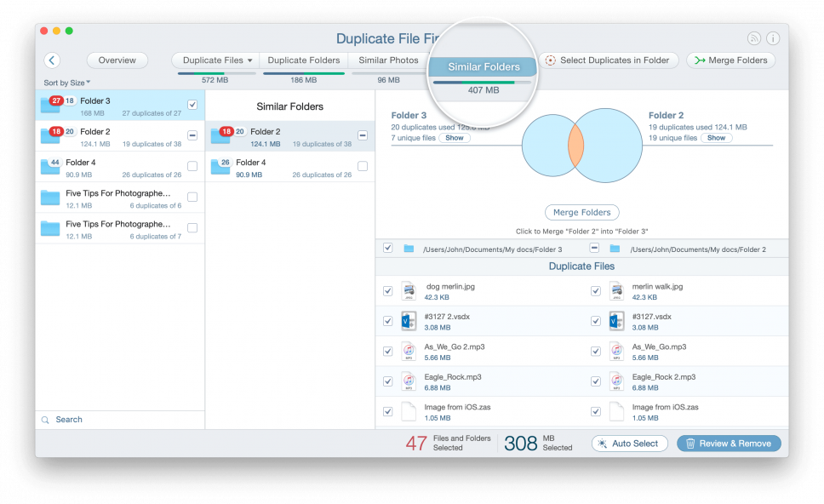This screenshot has width=824, height=504.
Task: Uncheck As_We_Go.mp3 file
Action: (x=595, y=351)
